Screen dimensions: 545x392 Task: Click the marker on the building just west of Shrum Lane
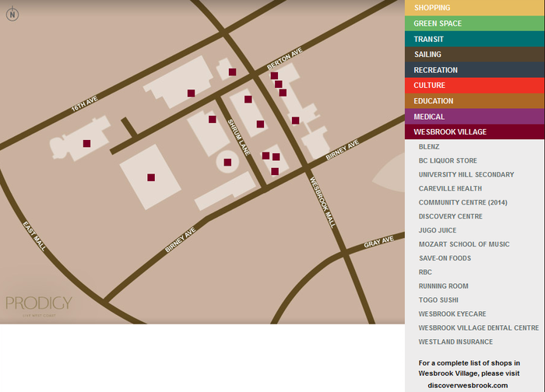(x=213, y=119)
